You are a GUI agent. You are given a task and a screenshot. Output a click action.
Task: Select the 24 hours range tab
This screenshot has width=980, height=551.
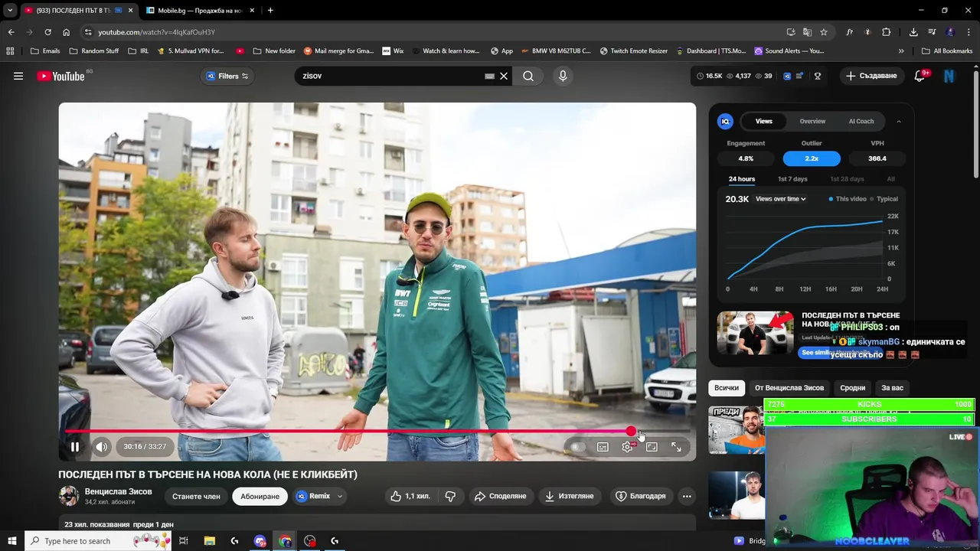[742, 179]
